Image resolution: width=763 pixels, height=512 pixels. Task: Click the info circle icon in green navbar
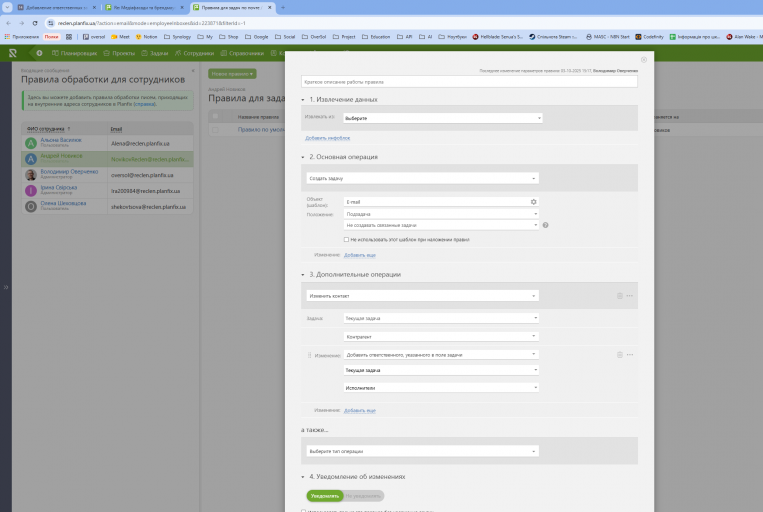(39, 53)
